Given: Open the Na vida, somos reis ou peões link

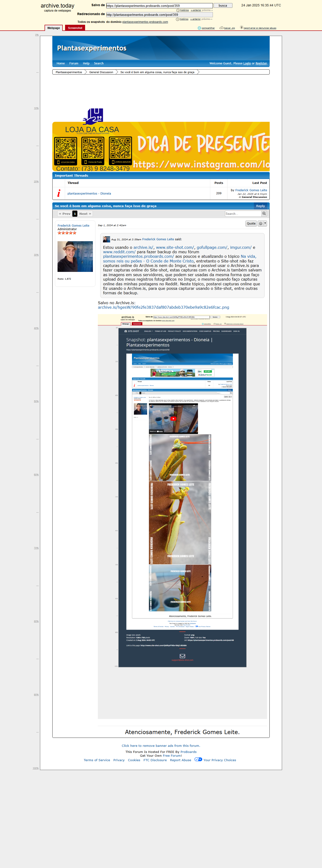Looking at the screenshot, I should 180,259.
